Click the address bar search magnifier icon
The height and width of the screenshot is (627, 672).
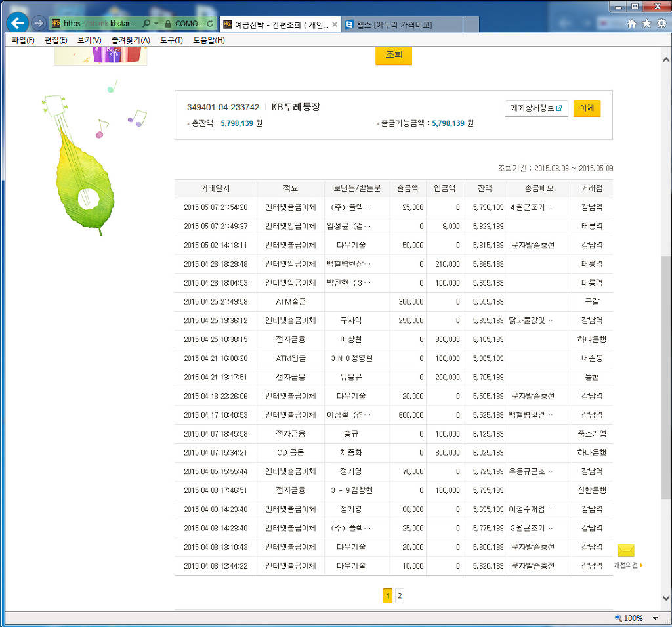pyautogui.click(x=146, y=24)
